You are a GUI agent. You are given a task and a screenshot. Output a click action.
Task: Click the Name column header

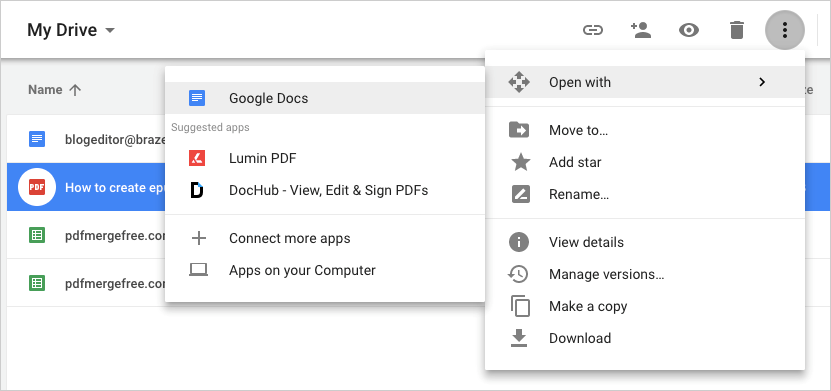point(45,90)
